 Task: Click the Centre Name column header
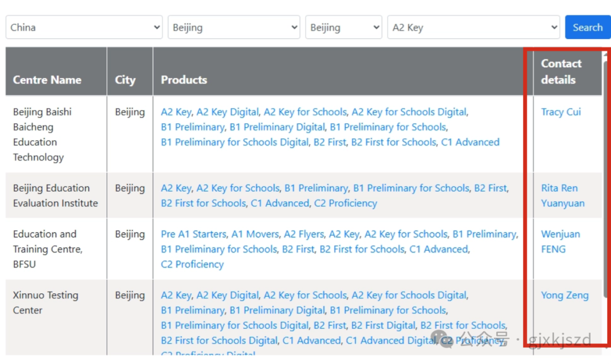point(56,72)
